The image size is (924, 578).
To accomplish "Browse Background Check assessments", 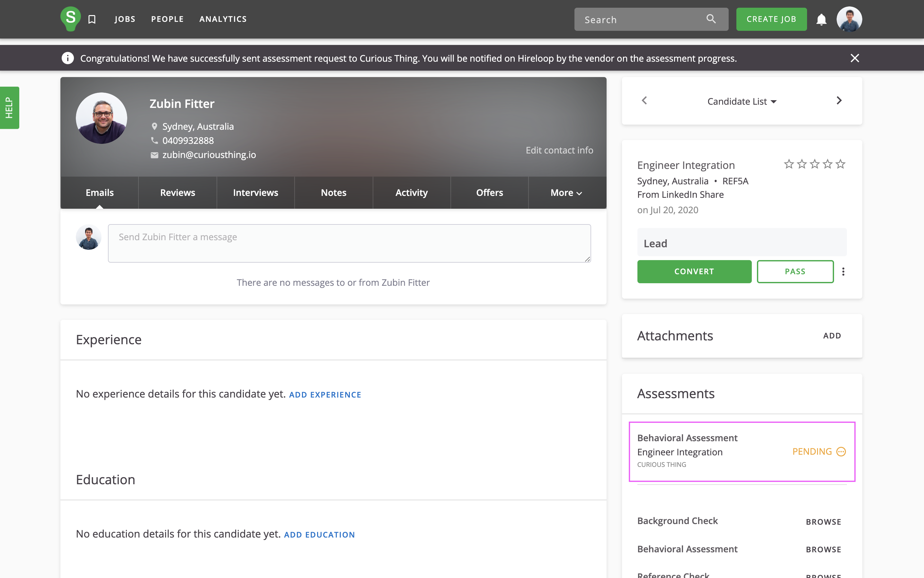I will (x=823, y=522).
